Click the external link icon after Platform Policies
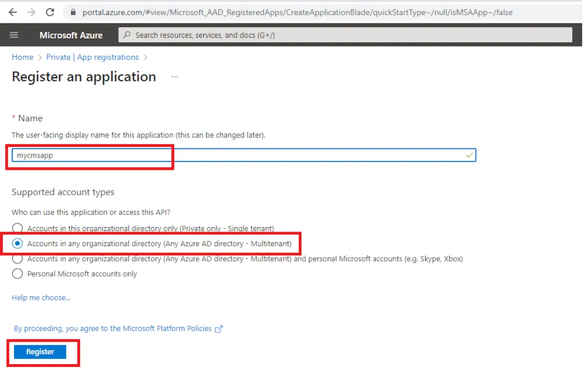The width and height of the screenshot is (588, 374). [219, 329]
